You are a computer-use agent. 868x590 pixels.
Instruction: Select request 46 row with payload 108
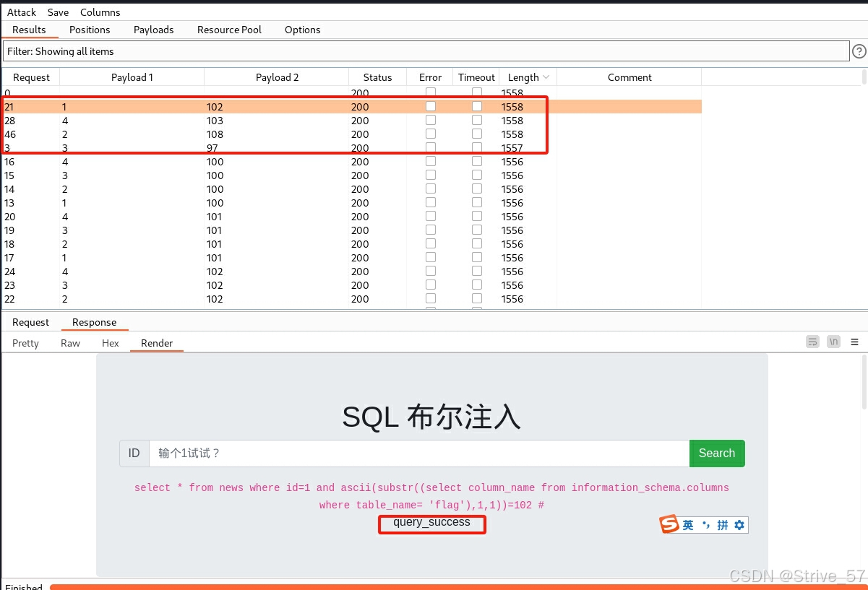tap(352, 134)
